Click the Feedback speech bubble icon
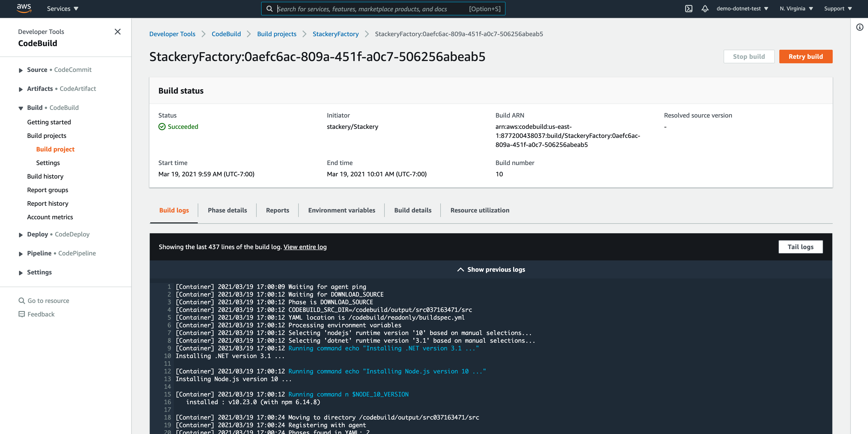868x434 pixels. [21, 314]
